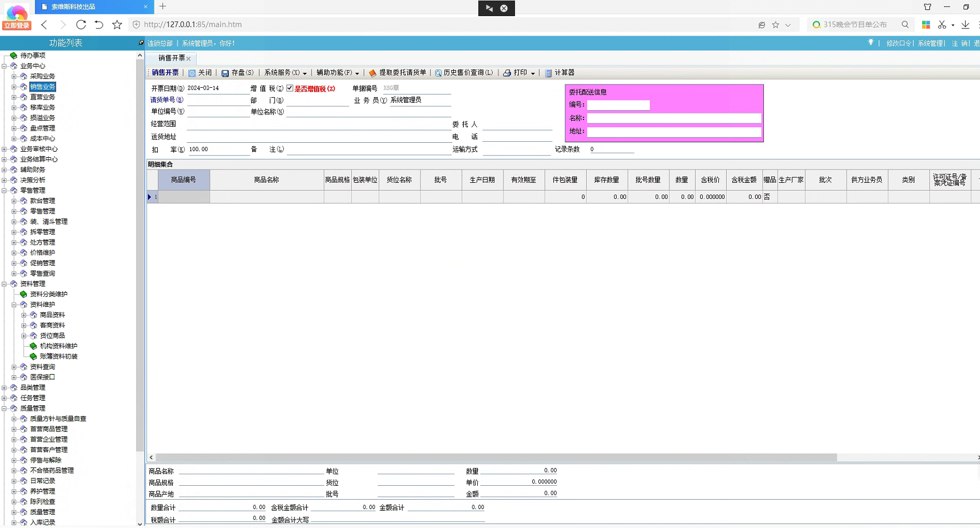Click the browser refresh icon

coord(81,24)
